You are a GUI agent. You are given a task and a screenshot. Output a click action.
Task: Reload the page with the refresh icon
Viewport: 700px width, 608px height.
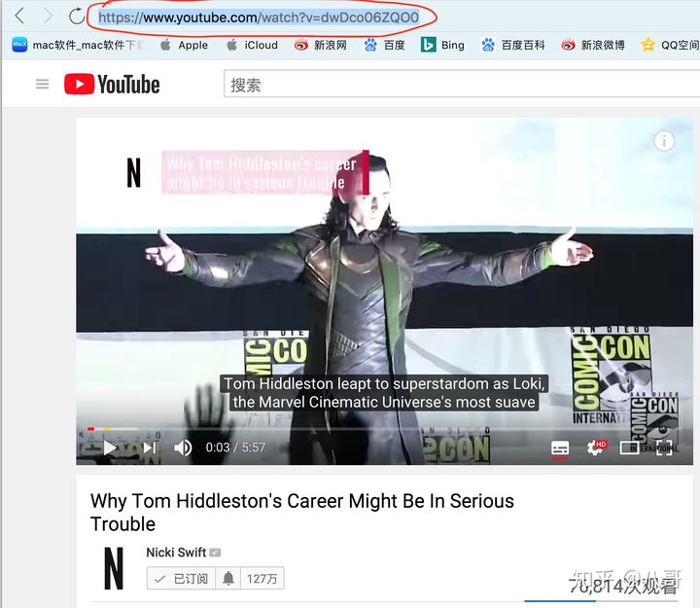[77, 17]
